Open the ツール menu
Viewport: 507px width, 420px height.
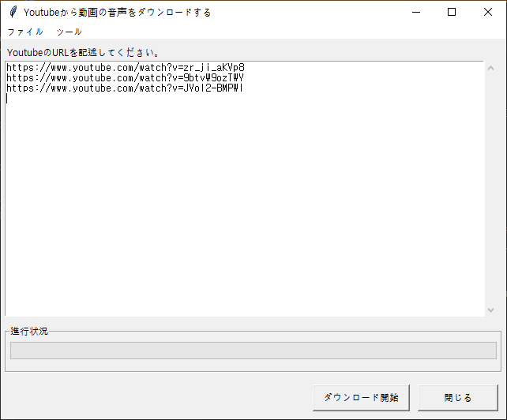pos(69,32)
